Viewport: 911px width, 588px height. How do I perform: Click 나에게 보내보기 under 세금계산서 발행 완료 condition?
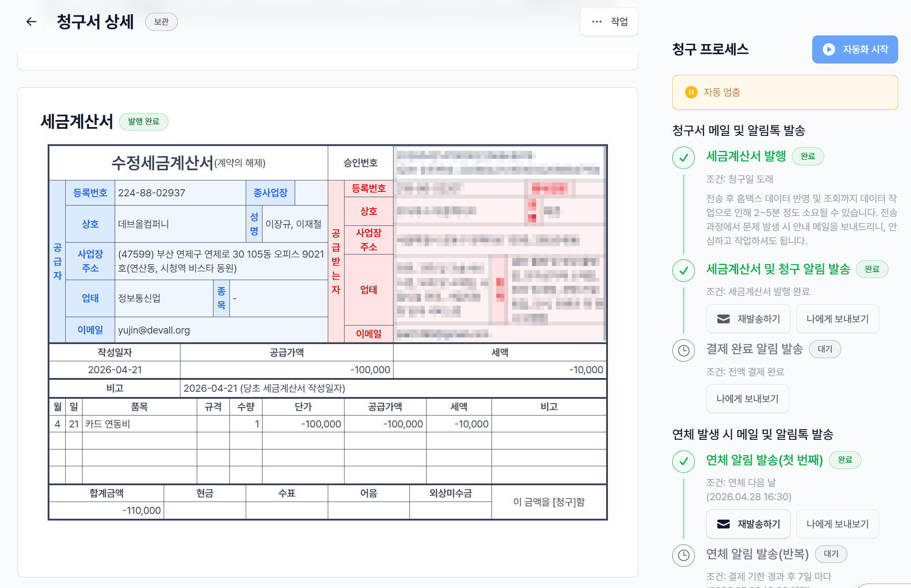coord(837,319)
